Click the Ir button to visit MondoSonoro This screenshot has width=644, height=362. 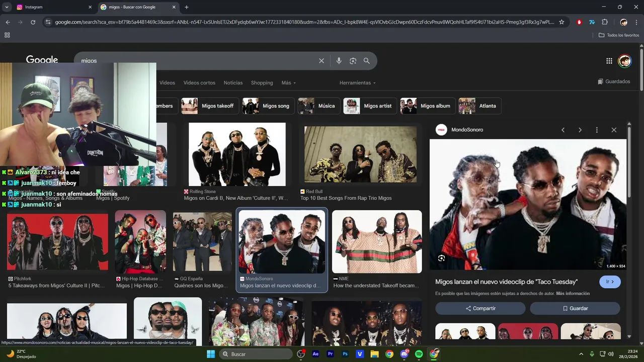[610, 282]
